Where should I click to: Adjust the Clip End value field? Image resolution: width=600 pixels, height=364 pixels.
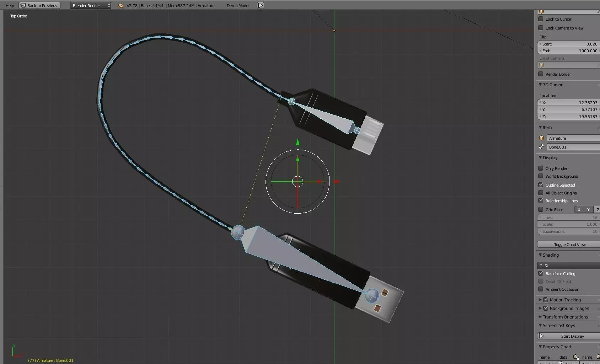[x=568, y=51]
